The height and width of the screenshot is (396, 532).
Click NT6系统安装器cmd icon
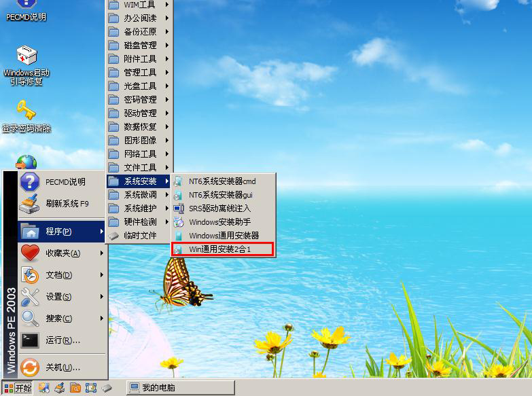click(179, 181)
